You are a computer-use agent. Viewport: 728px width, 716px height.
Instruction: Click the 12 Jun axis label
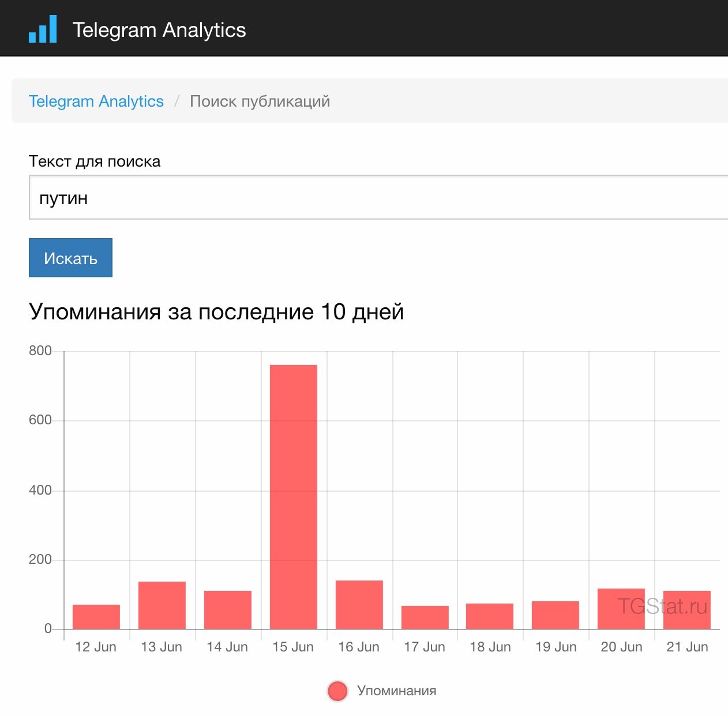pyautogui.click(x=96, y=647)
